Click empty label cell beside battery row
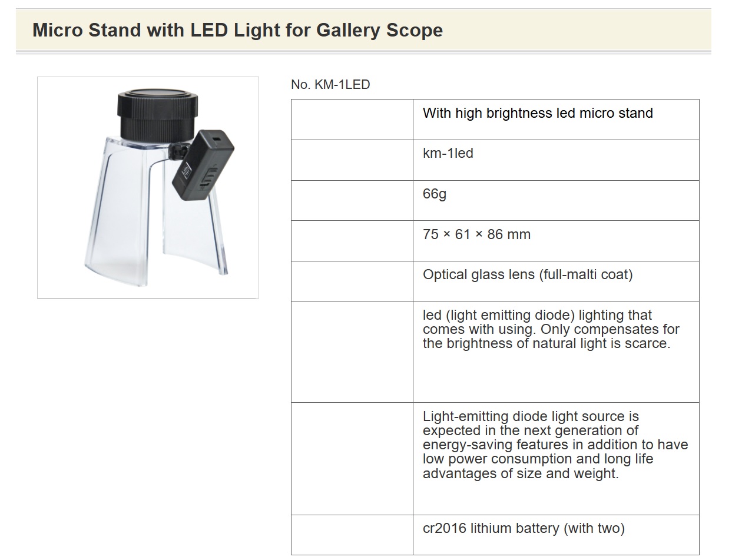 click(352, 535)
